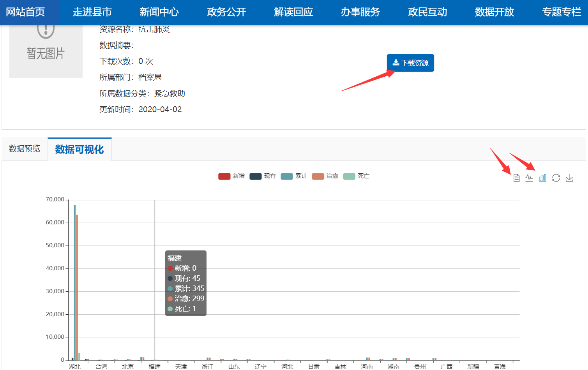Image resolution: width=588 pixels, height=370 pixels.
Task: Click the tall 湖北 cumulative bar
Action: tap(75, 280)
